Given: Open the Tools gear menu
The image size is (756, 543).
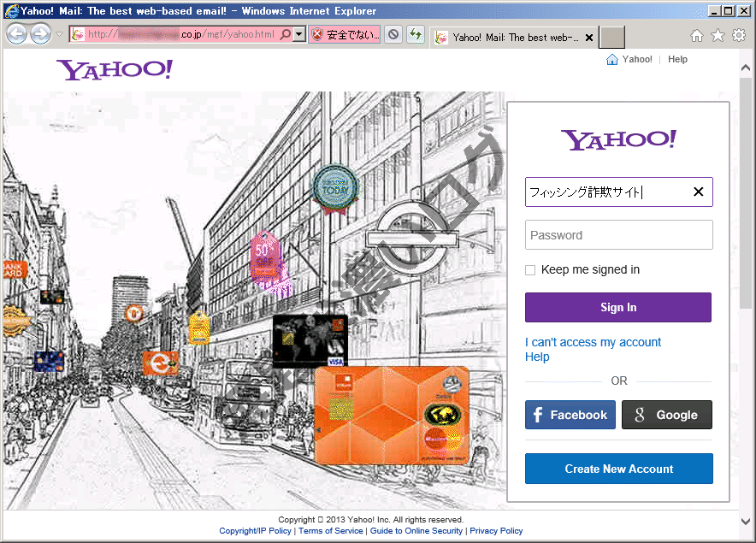Looking at the screenshot, I should (739, 35).
